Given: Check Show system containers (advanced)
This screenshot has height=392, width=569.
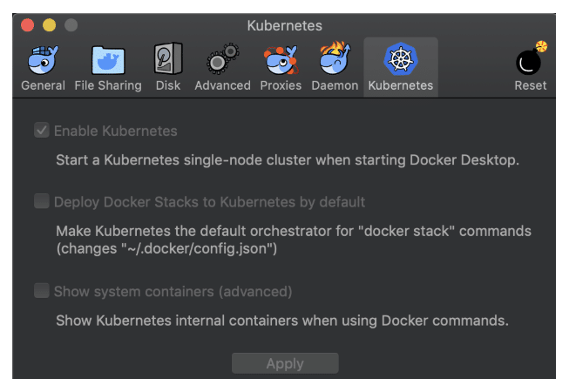Looking at the screenshot, I should pyautogui.click(x=42, y=291).
